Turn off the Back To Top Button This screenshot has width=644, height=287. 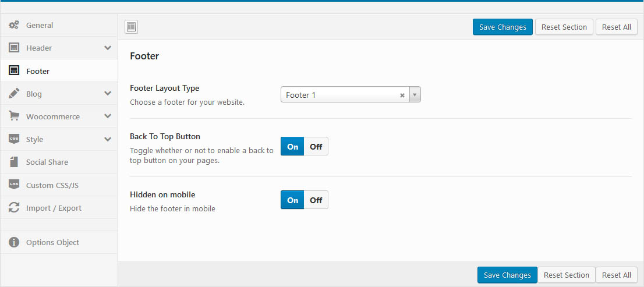(x=316, y=147)
